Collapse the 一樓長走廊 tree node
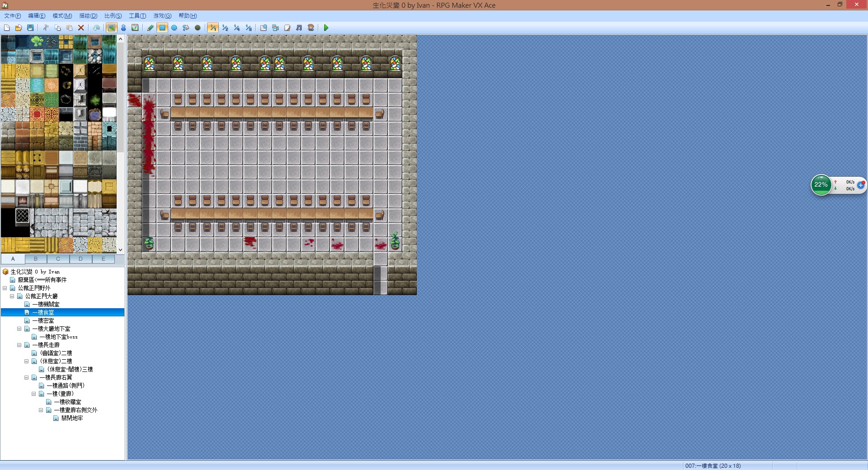This screenshot has height=470, width=868. click(x=19, y=345)
